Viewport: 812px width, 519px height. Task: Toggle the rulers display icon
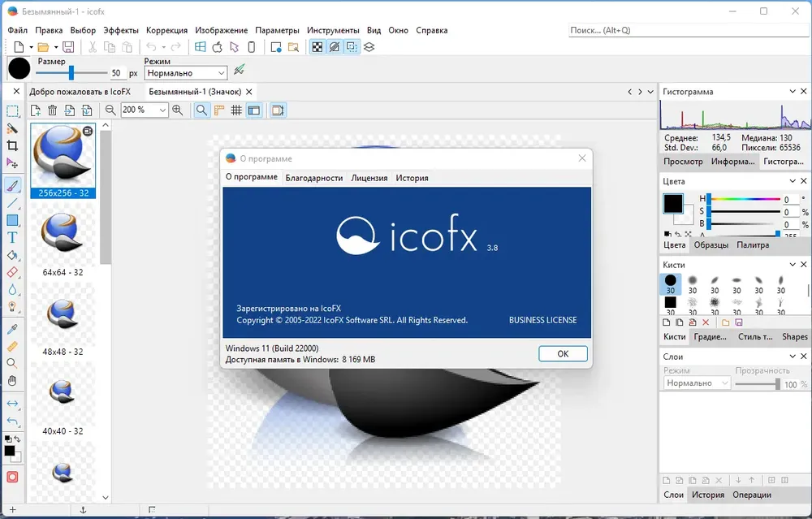[x=219, y=110]
